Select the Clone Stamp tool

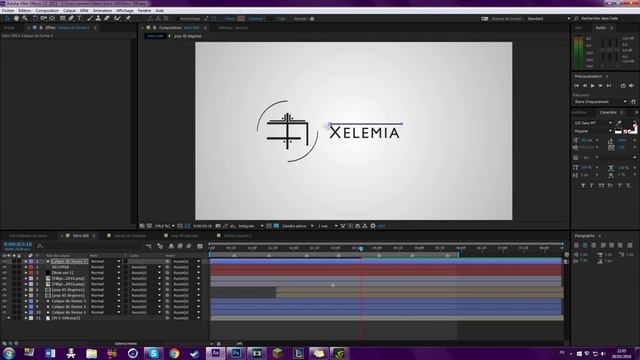98,18
